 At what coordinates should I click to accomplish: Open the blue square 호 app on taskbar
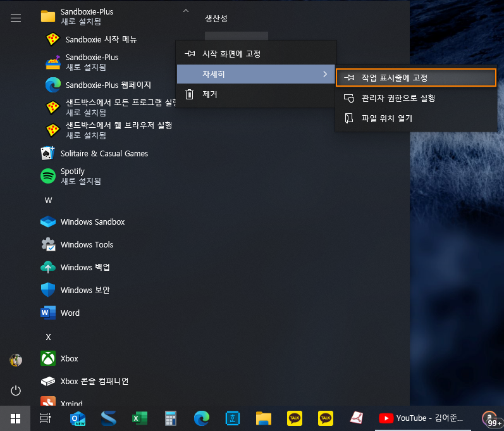233,418
